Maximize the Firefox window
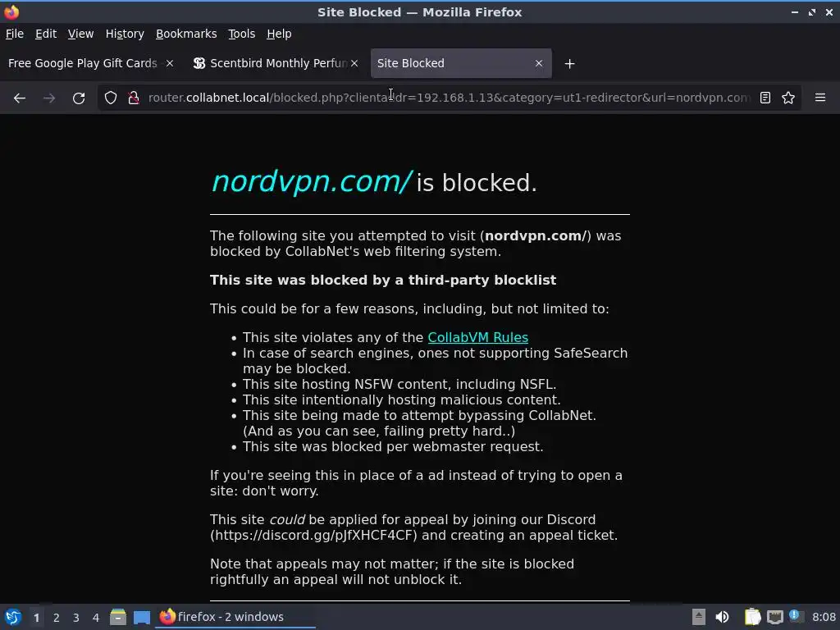The image size is (840, 630). click(x=812, y=11)
